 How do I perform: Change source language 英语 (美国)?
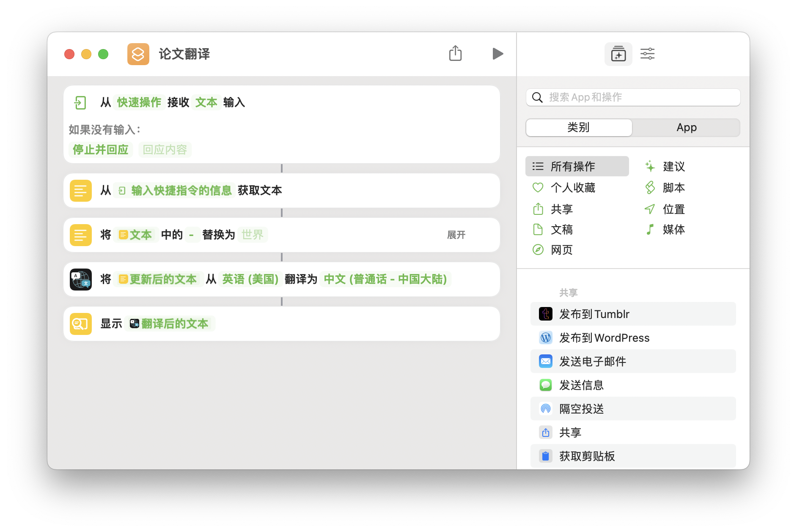[x=250, y=279]
